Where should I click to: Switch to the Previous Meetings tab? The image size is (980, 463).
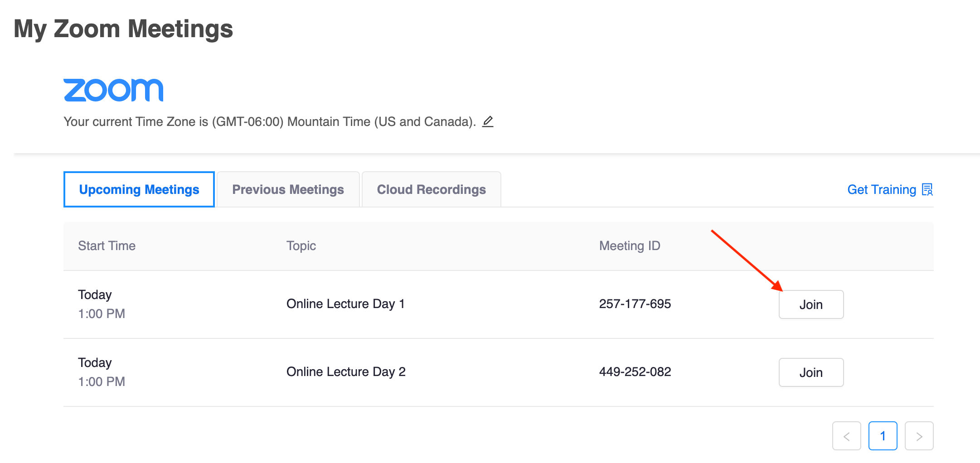coord(288,189)
